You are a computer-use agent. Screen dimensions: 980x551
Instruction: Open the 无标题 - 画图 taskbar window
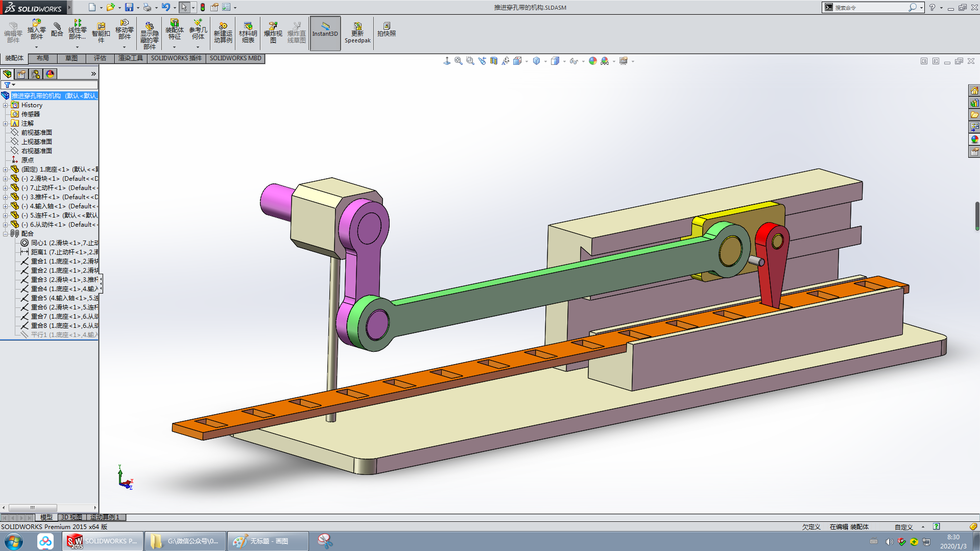click(x=268, y=541)
